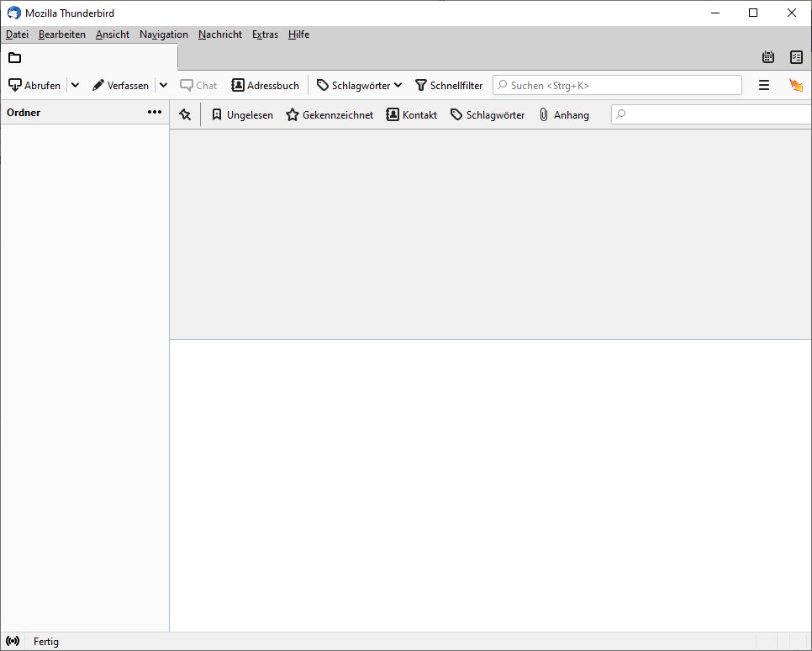This screenshot has height=651, width=812.
Task: Open the Ansicht menu
Action: click(113, 34)
